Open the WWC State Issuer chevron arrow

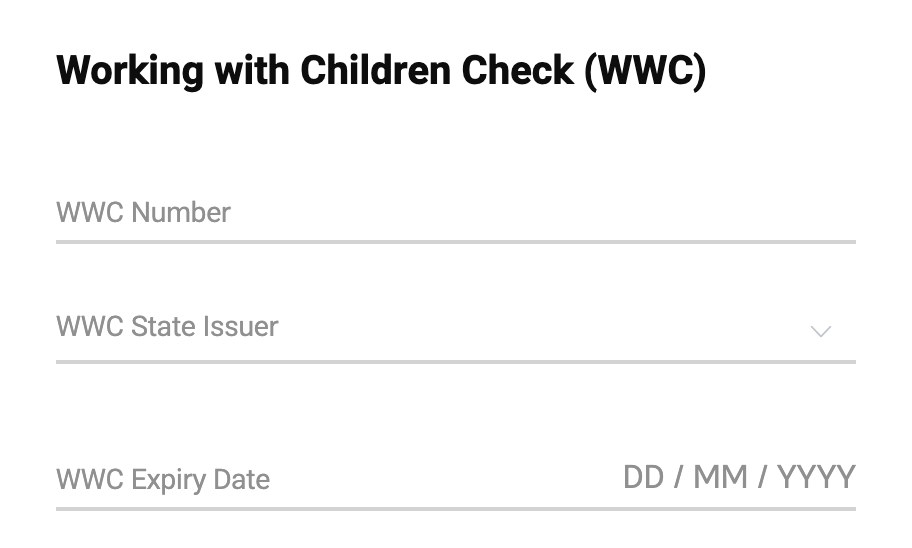point(821,332)
